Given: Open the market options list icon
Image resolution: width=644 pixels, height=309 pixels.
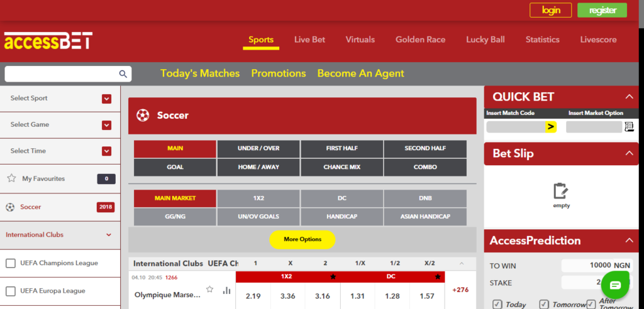Looking at the screenshot, I should coord(629,127).
